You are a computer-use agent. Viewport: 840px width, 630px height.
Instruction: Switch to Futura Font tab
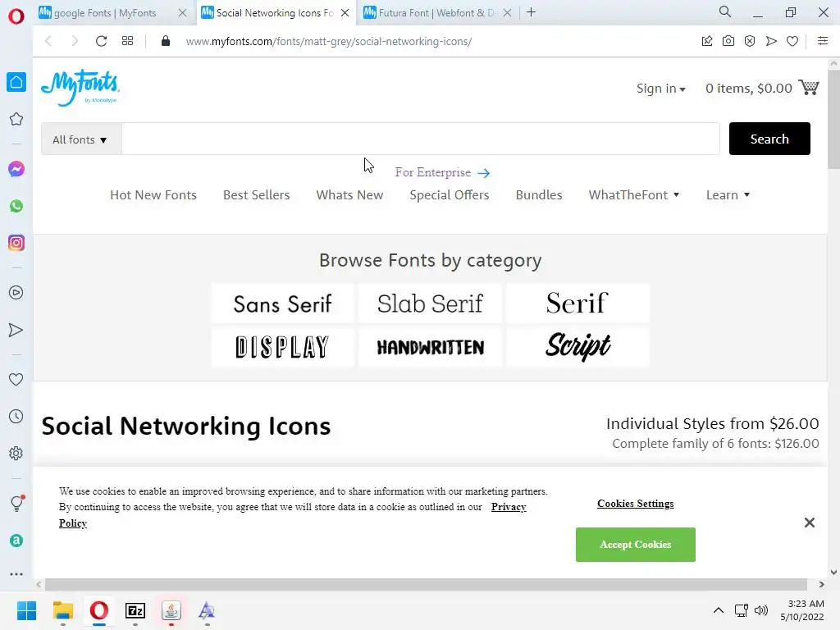coord(435,13)
